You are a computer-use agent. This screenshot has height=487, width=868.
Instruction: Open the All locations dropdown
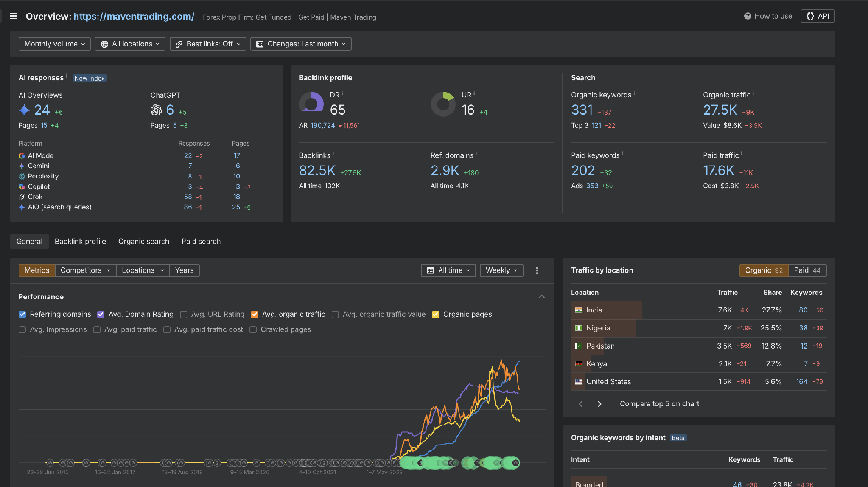pos(130,44)
